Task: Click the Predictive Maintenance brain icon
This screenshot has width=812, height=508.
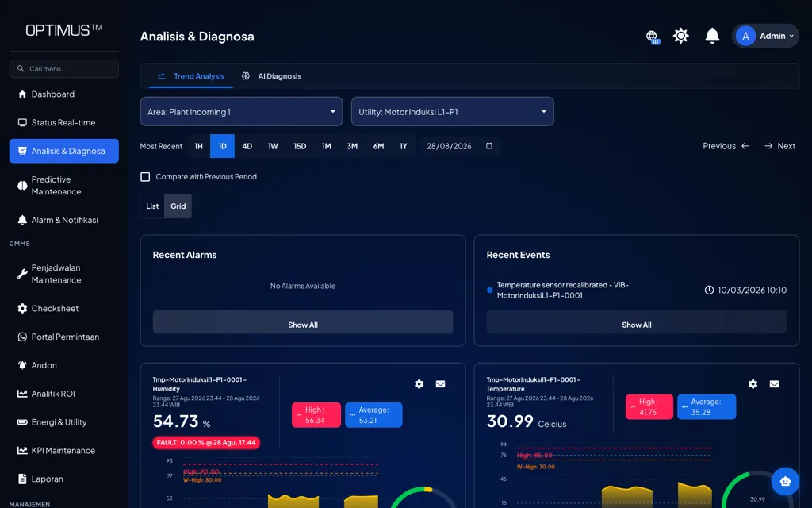Action: pyautogui.click(x=22, y=186)
